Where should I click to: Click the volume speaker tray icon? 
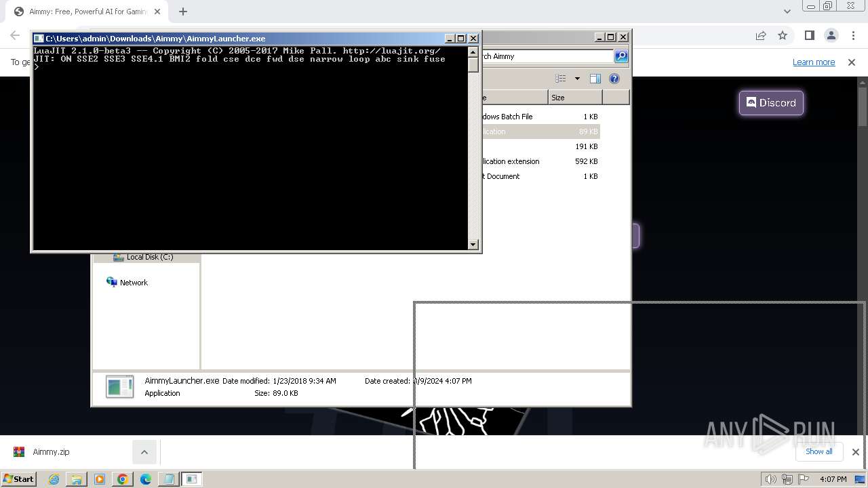(x=770, y=479)
